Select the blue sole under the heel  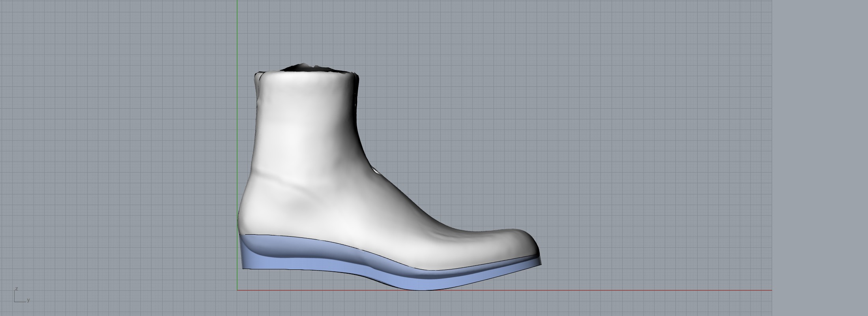(260, 261)
